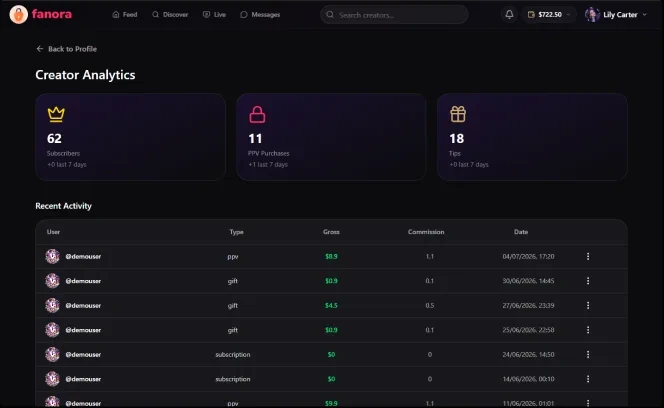Open Messages from the top nav
Screen dimensions: 664x408
tap(260, 14)
